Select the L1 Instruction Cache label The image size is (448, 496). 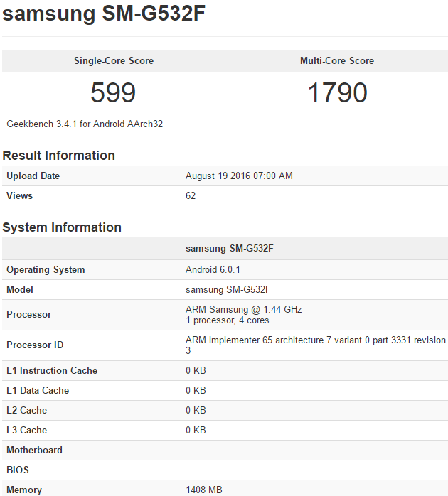(x=52, y=371)
